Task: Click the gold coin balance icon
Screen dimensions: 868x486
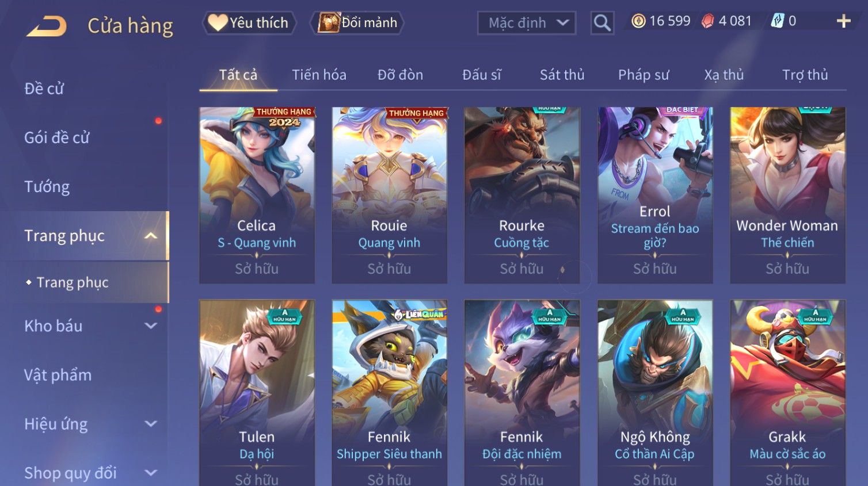Action: point(638,21)
